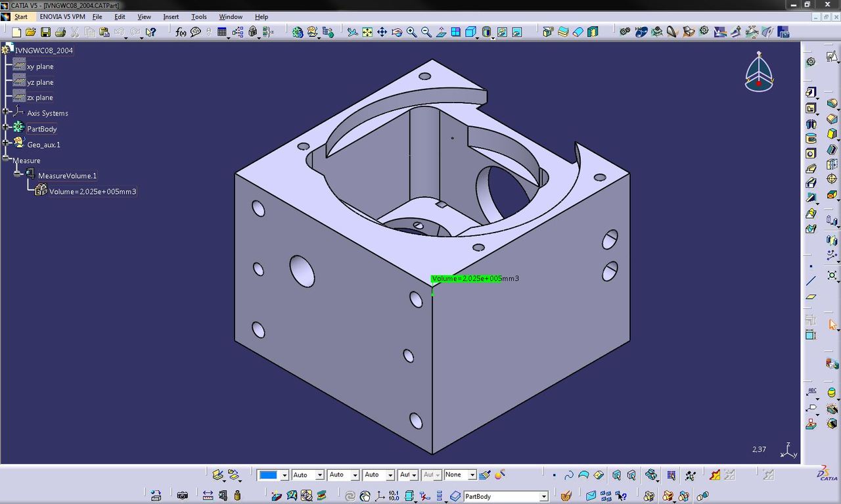Open the Edit menu

click(120, 16)
